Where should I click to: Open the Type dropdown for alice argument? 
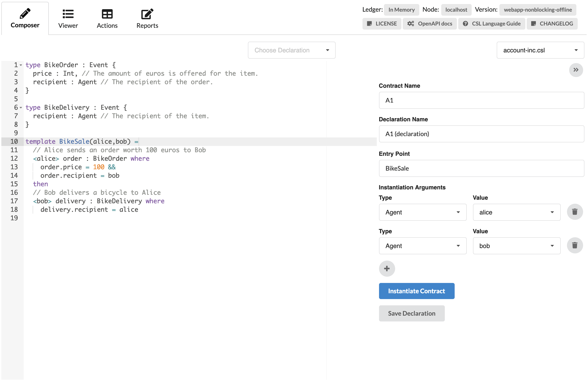tap(422, 212)
